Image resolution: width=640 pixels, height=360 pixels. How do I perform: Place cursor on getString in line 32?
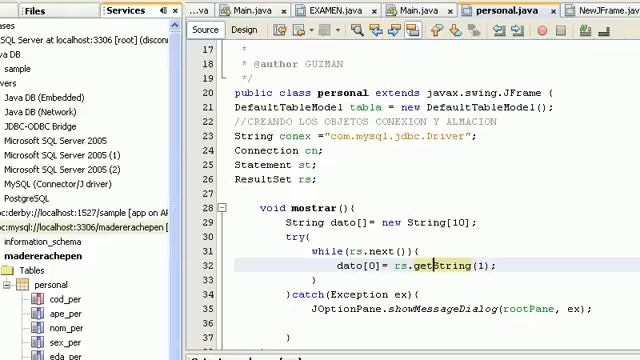coord(442,266)
